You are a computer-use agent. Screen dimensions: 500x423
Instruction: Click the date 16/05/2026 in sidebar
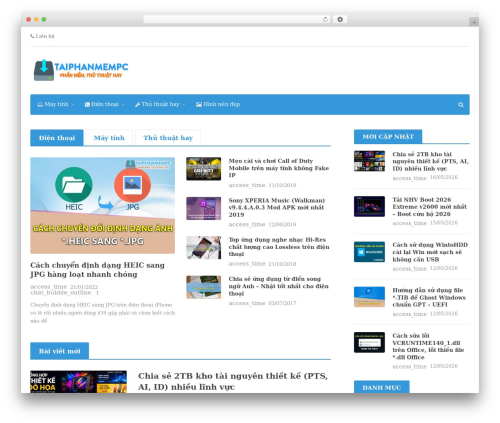pyautogui.click(x=443, y=177)
